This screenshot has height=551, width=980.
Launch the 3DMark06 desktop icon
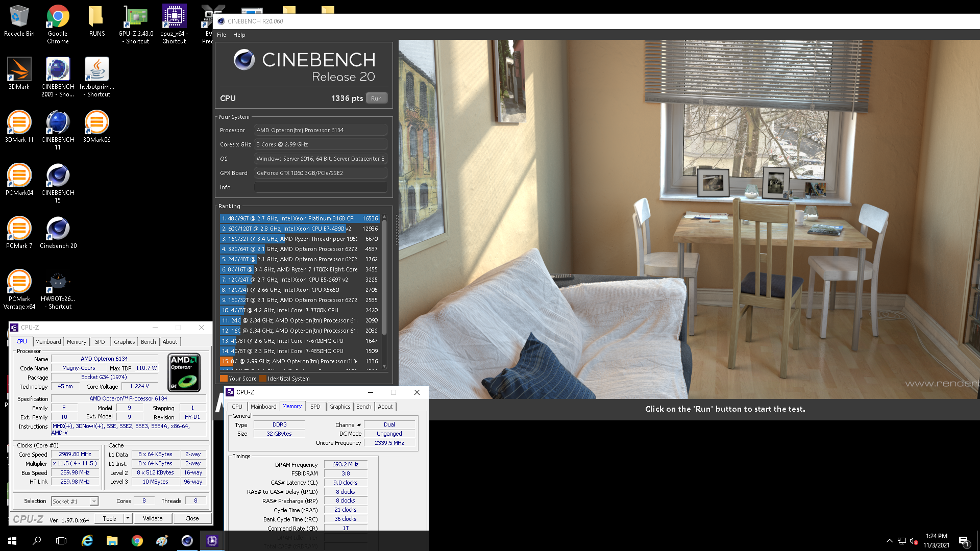click(96, 127)
